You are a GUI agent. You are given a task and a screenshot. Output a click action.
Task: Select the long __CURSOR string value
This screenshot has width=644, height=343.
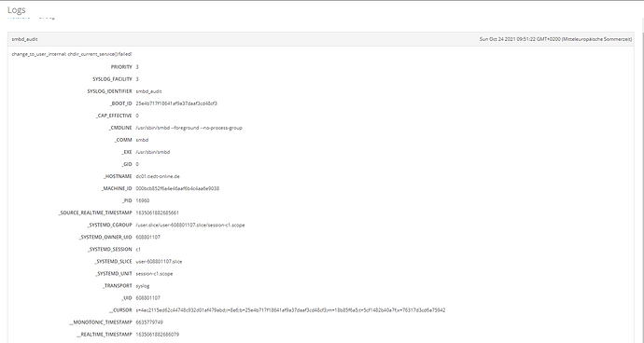tap(290, 310)
